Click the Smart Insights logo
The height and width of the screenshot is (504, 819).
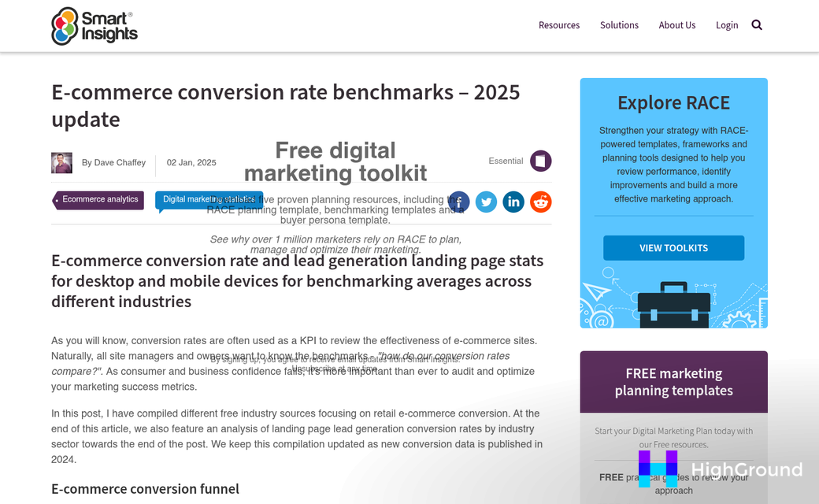[94, 25]
